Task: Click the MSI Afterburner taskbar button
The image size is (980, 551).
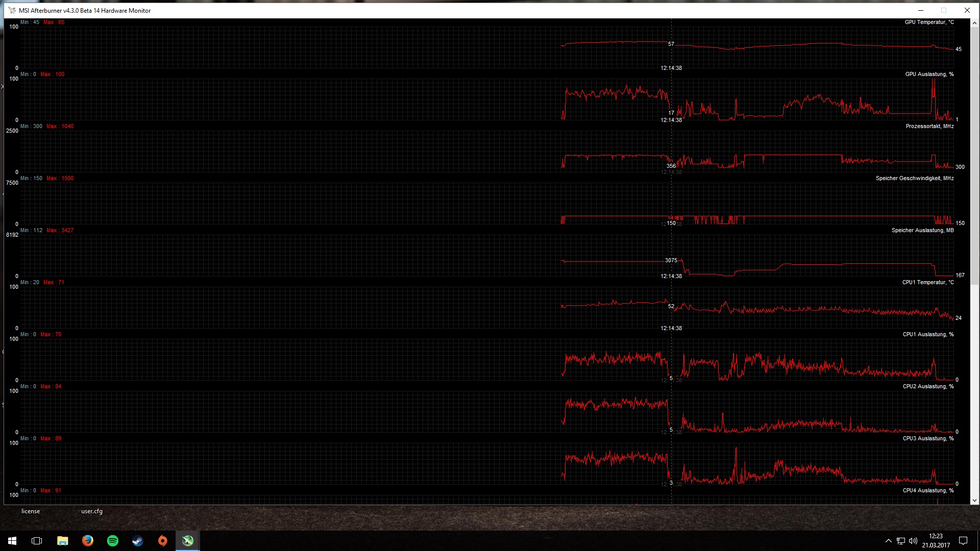Action: tap(188, 541)
